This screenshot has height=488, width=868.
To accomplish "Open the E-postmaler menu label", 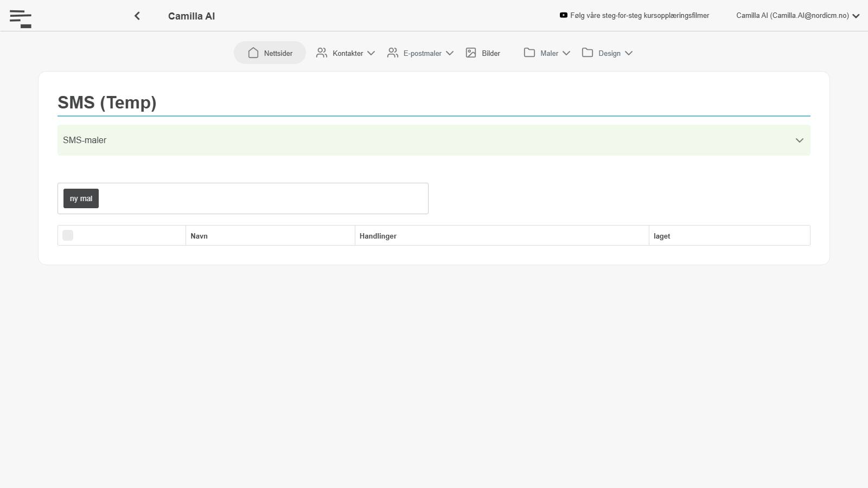I will pyautogui.click(x=422, y=53).
